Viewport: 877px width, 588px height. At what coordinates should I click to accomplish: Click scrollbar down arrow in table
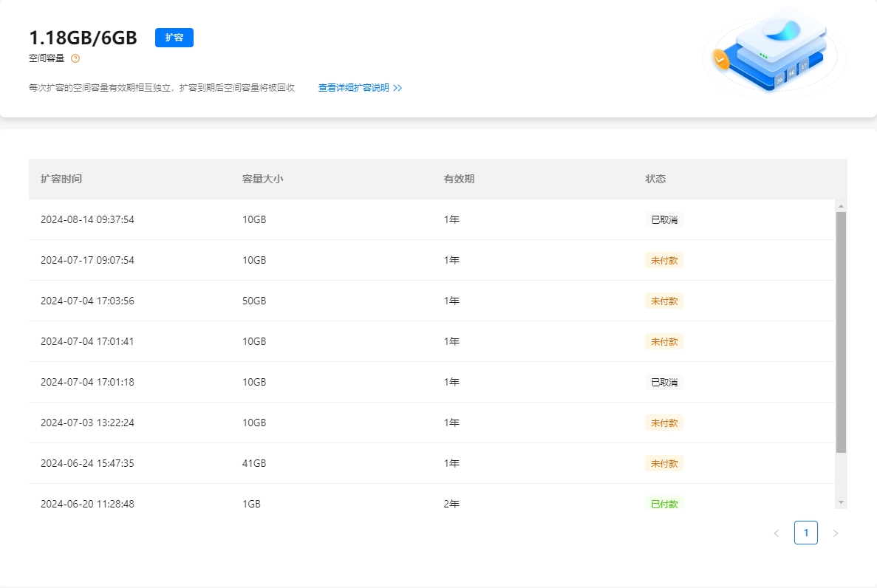coord(841,502)
